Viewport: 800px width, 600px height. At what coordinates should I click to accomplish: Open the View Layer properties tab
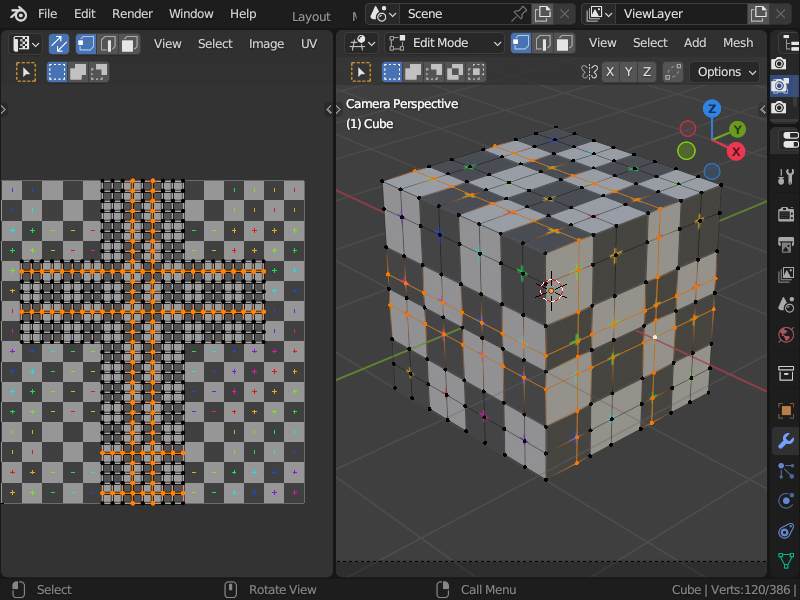(x=786, y=274)
